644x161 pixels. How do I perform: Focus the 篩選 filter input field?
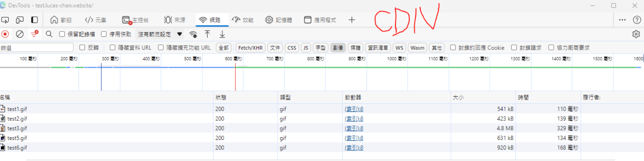(x=37, y=48)
